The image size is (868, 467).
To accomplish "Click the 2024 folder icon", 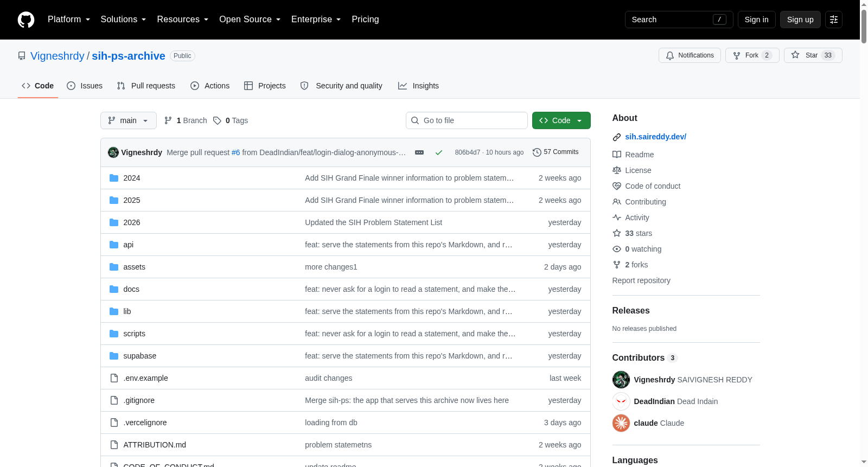I will [114, 178].
